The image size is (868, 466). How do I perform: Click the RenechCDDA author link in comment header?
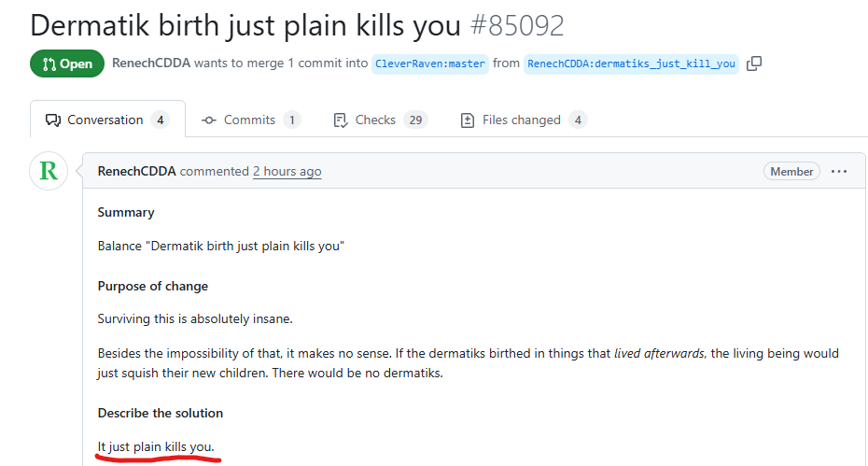pos(136,172)
